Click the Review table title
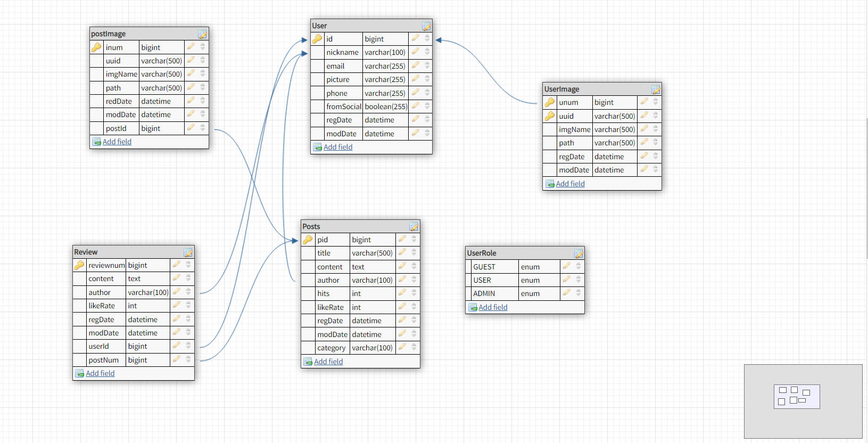The image size is (868, 443). [86, 252]
